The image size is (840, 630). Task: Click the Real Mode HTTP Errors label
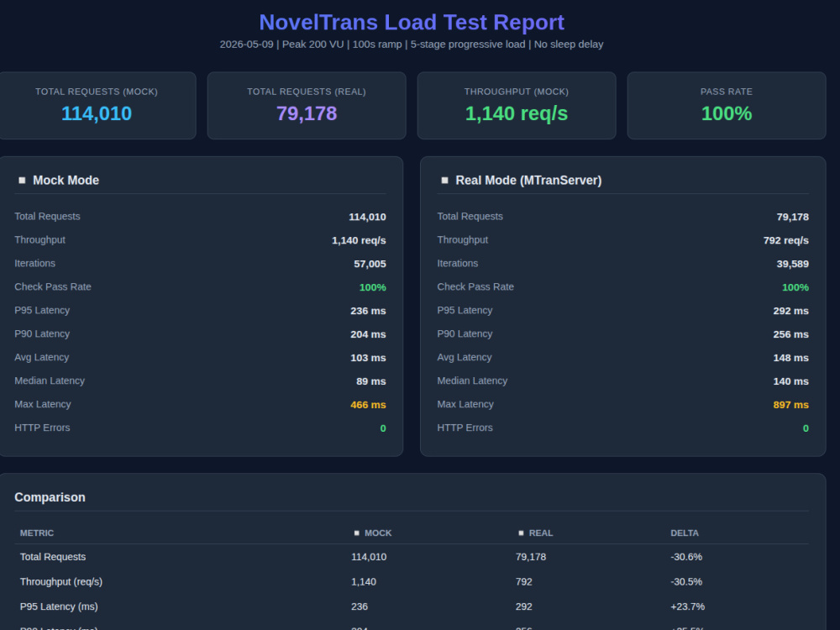click(465, 428)
